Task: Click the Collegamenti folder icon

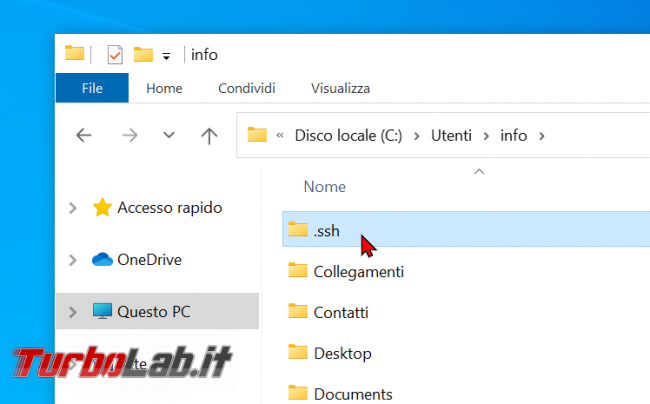Action: pos(298,270)
